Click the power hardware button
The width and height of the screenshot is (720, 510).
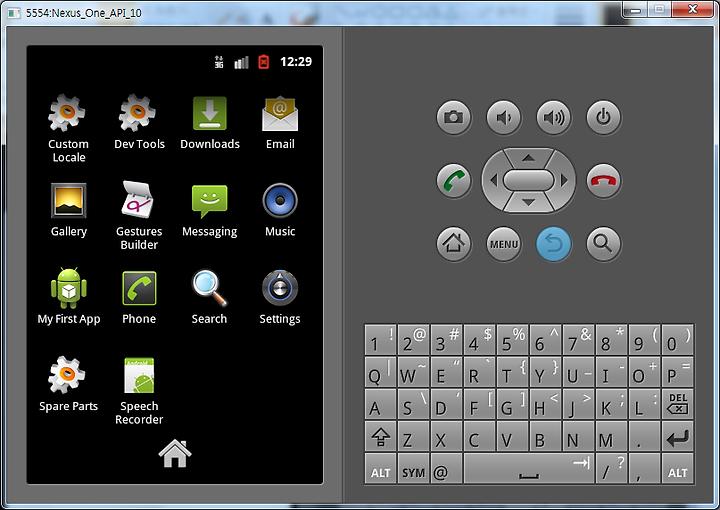click(604, 118)
